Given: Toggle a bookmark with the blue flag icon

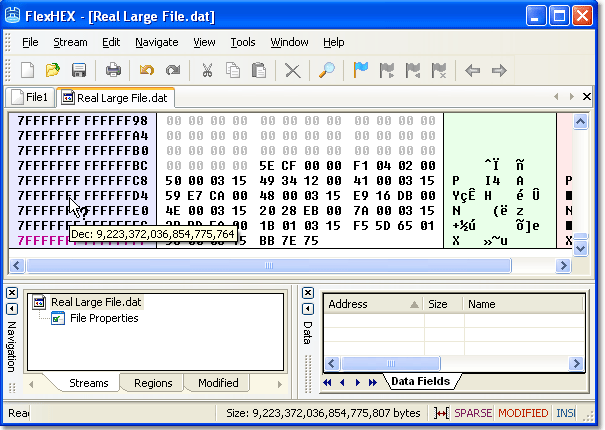Looking at the screenshot, I should point(361,70).
